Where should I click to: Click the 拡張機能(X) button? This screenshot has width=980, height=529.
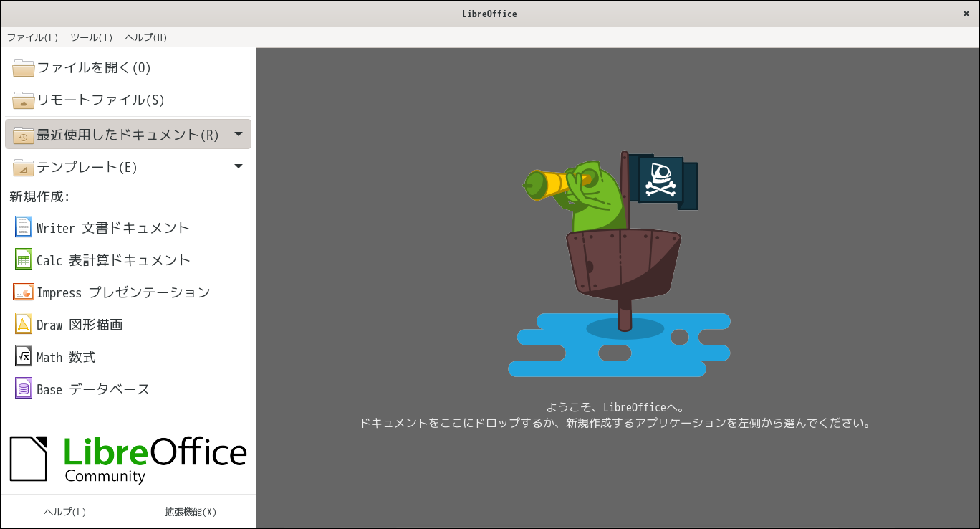(x=191, y=512)
